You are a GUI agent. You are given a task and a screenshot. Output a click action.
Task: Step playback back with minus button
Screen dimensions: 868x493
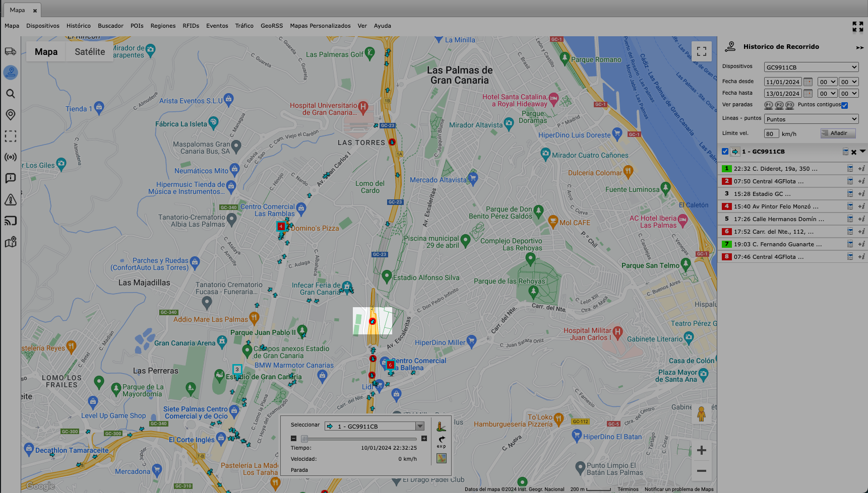(x=294, y=439)
